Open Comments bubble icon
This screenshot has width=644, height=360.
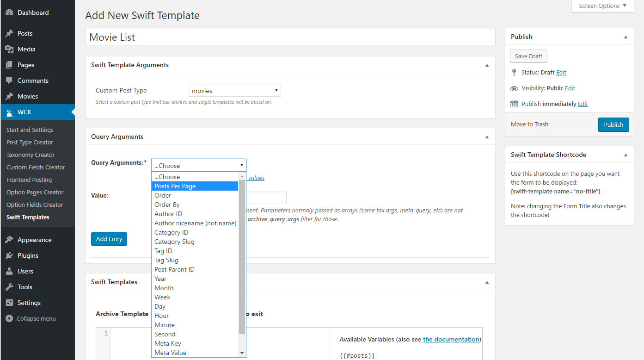coord(9,81)
